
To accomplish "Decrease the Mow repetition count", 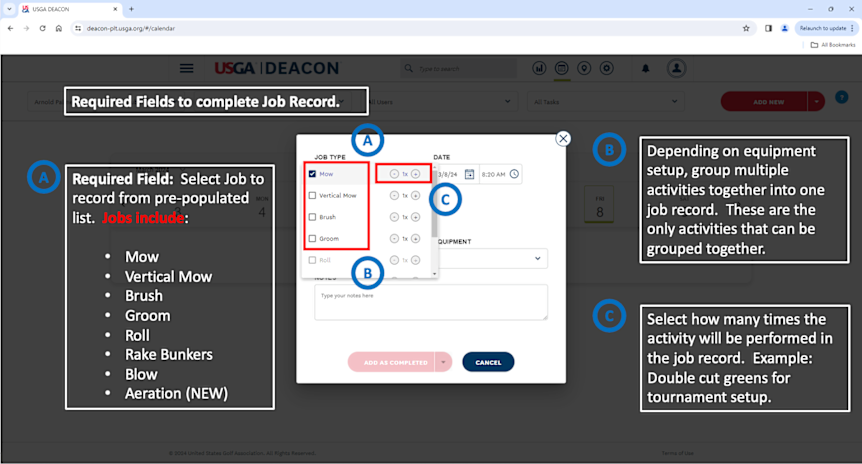I will click(394, 174).
